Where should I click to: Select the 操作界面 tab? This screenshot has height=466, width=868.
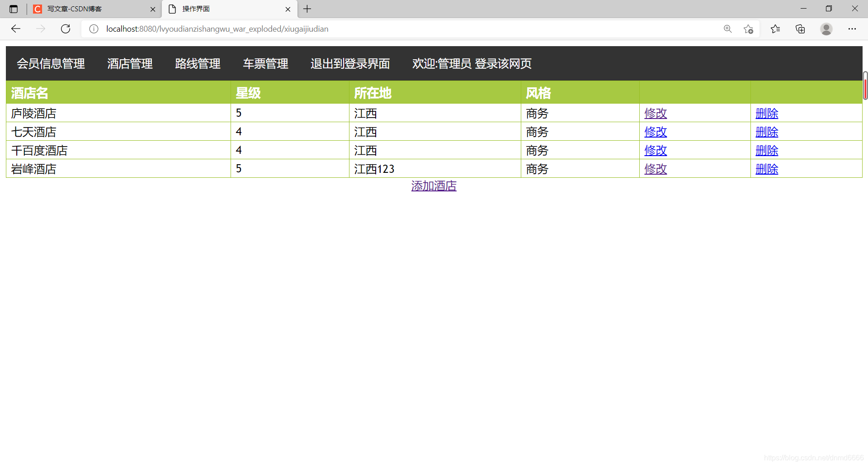click(x=230, y=9)
